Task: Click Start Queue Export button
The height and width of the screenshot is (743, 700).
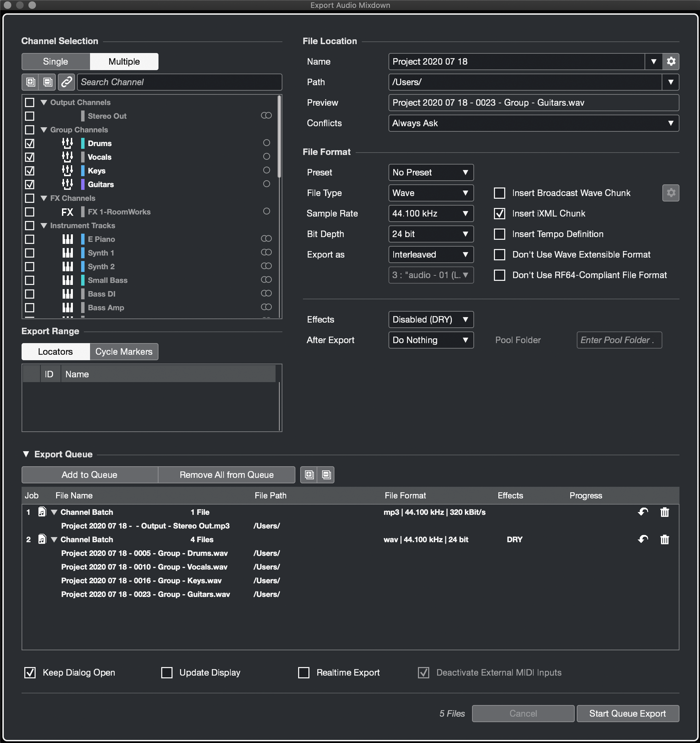Action: tap(627, 714)
